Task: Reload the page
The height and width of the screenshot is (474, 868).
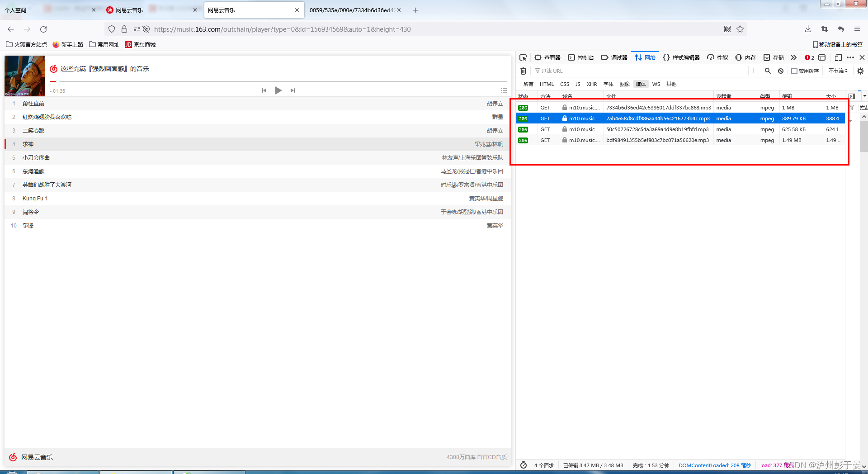Action: coord(43,29)
